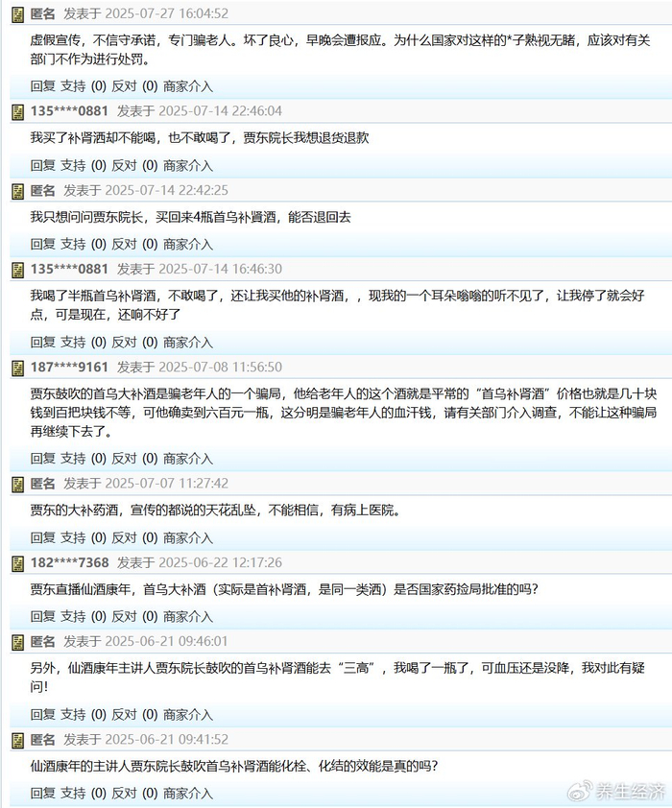Screen dimensions: 672x808
Task: Reply to the 虚假宣传 comment
Action: (43, 86)
